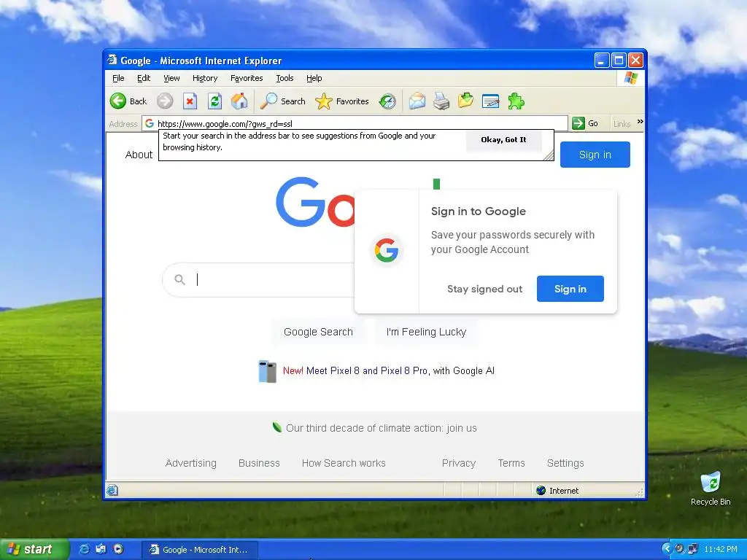747x560 pixels.
Task: Print the page with printer icon
Action: tap(441, 101)
